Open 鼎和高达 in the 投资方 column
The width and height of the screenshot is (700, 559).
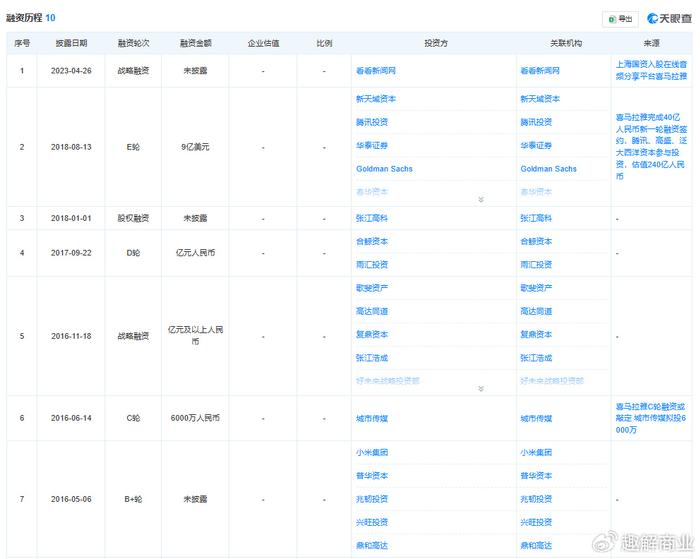click(372, 545)
